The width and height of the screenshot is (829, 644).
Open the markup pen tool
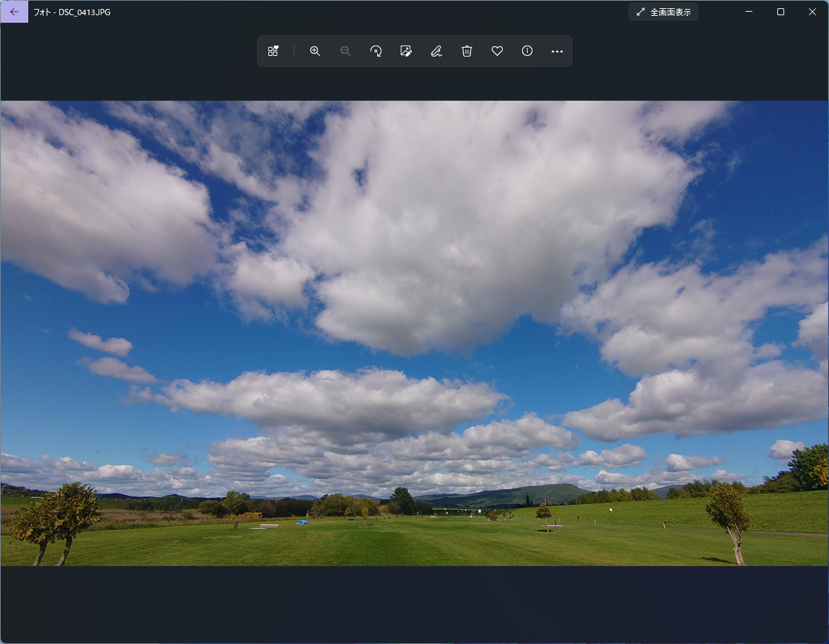tap(437, 51)
